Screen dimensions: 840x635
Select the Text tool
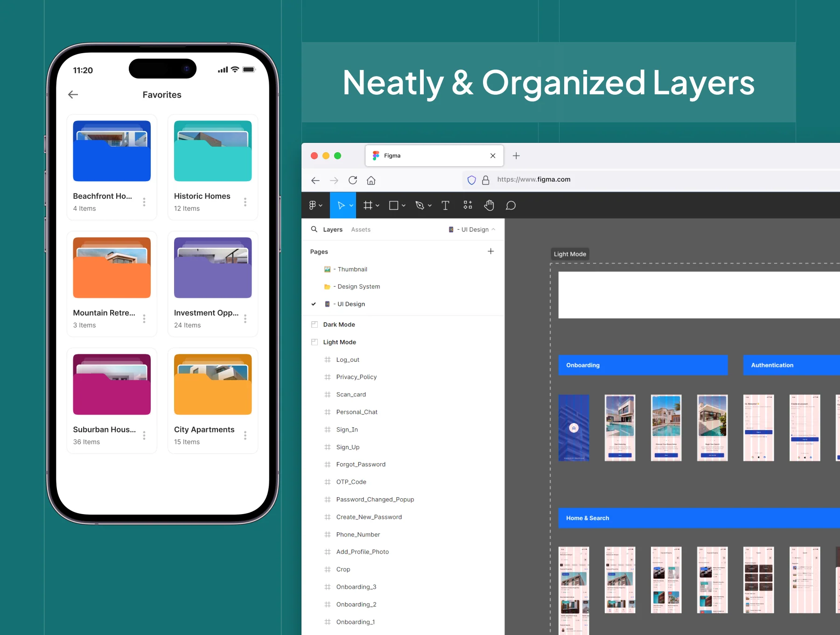tap(445, 205)
